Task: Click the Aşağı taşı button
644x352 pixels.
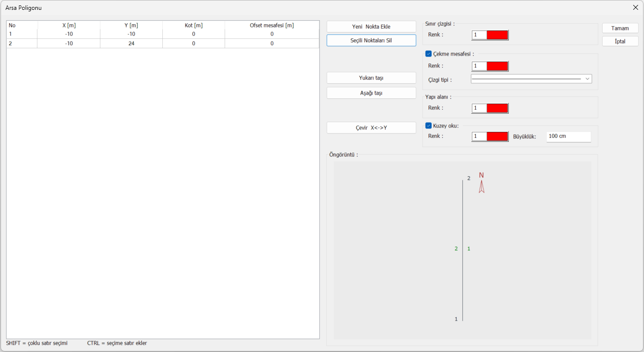Action: point(371,93)
